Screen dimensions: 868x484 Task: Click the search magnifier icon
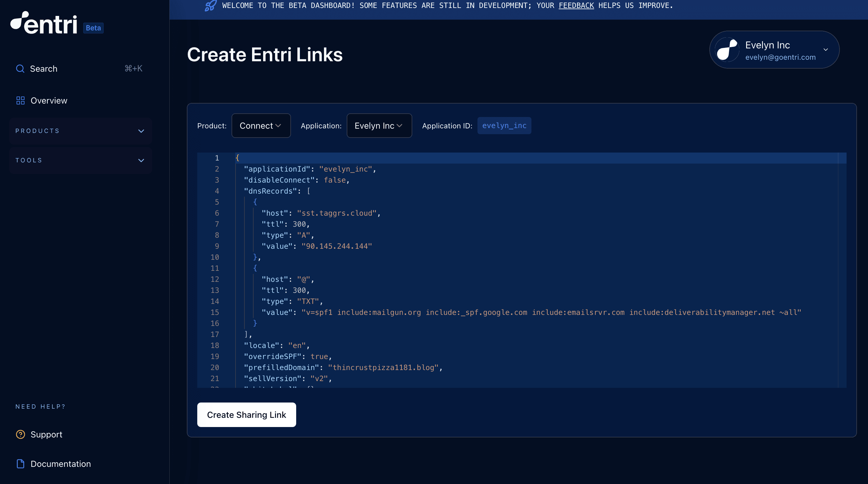(x=20, y=69)
